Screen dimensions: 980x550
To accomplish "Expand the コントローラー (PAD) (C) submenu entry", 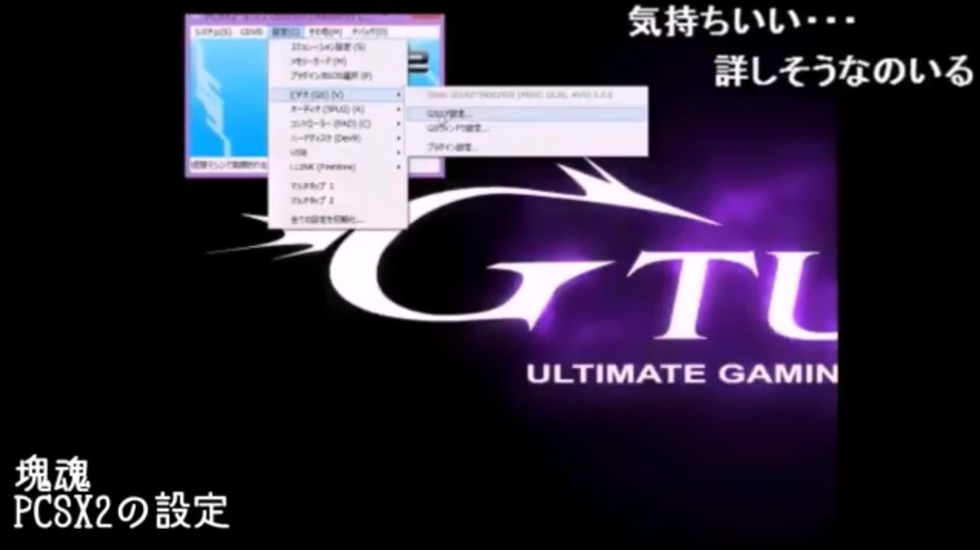I will point(337,124).
